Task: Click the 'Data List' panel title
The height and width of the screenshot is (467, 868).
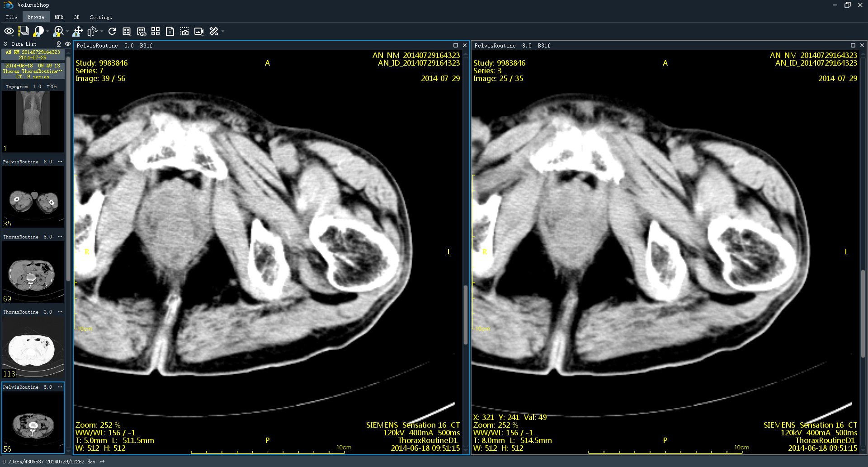Action: 24,44
